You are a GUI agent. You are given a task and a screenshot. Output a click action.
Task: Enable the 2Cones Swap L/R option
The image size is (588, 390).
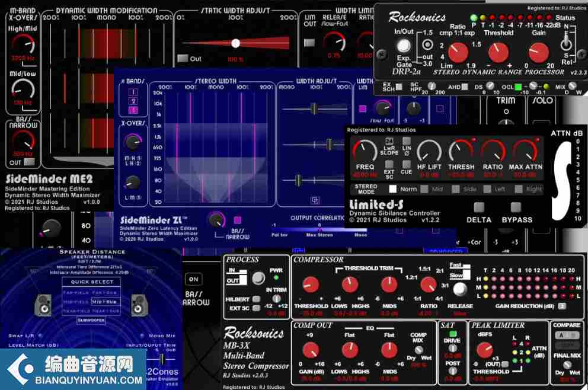pyautogui.click(x=40, y=335)
